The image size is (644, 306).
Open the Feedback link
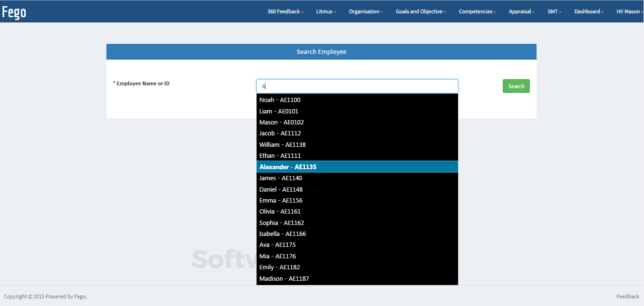tap(627, 296)
